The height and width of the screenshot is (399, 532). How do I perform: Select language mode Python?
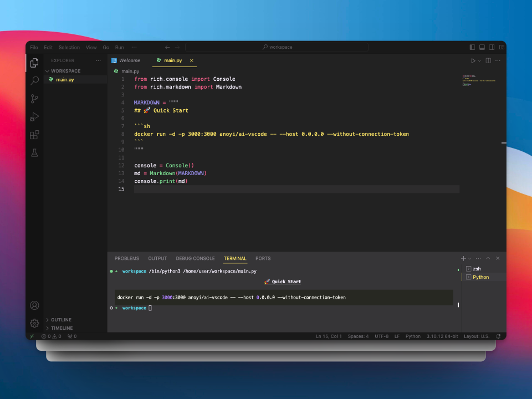tap(413, 336)
